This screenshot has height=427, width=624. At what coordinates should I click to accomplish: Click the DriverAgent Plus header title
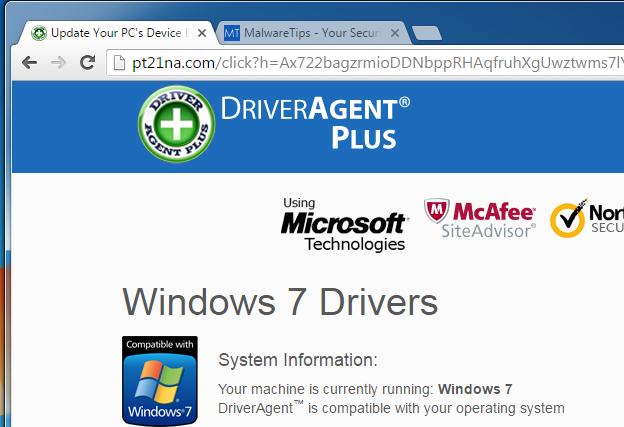[316, 123]
